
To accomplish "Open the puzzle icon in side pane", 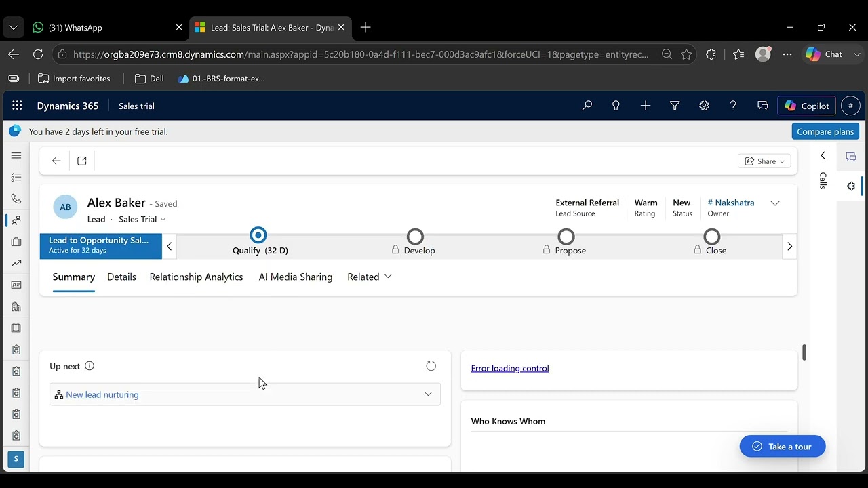I will pyautogui.click(x=851, y=186).
